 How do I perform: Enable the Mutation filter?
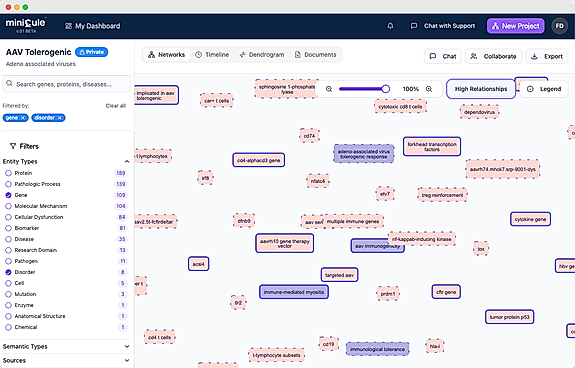8,294
